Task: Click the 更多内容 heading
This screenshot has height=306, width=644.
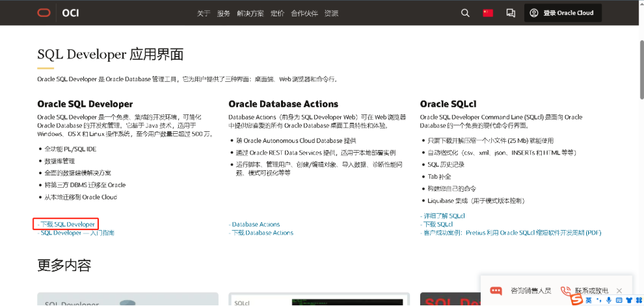Action: pos(64,265)
